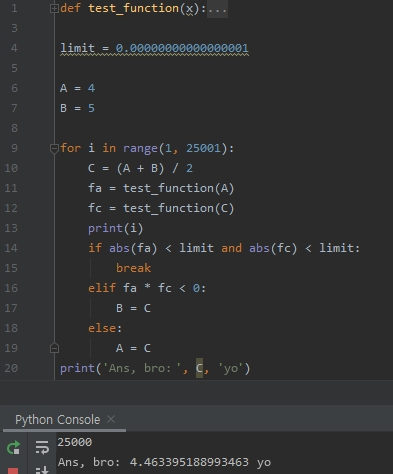Click the break keyword
The width and height of the screenshot is (393, 474).
134,268
